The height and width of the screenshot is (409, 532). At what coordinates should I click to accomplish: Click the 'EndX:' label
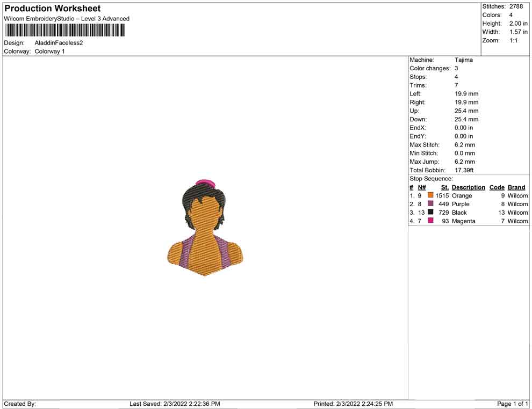pyautogui.click(x=418, y=128)
